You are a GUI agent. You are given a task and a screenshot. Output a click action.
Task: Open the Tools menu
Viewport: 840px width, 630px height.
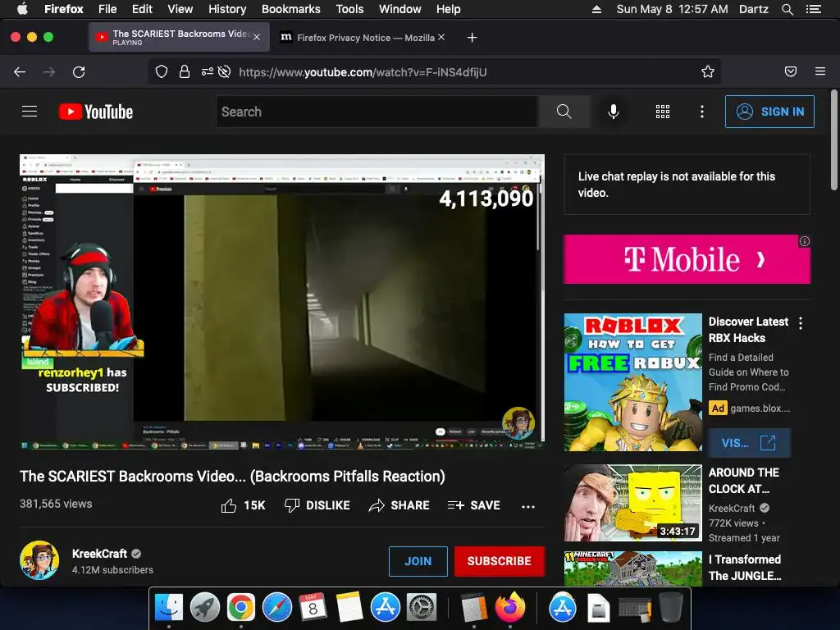(x=349, y=9)
